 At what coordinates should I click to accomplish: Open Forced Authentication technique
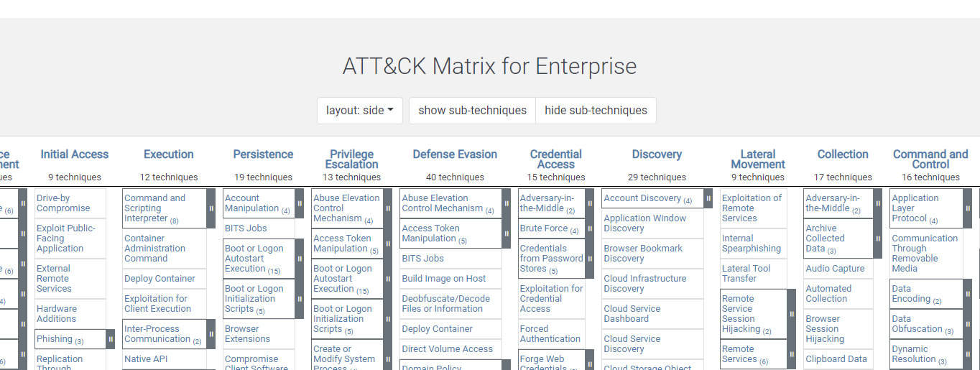point(550,334)
